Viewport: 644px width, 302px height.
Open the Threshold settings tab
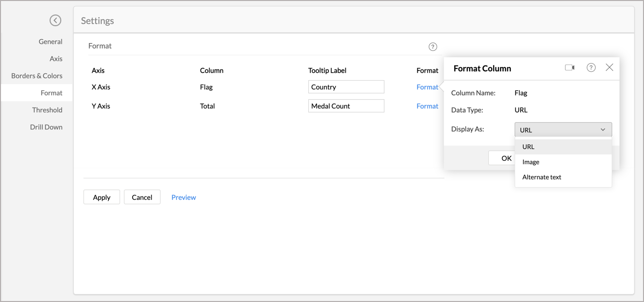point(47,110)
